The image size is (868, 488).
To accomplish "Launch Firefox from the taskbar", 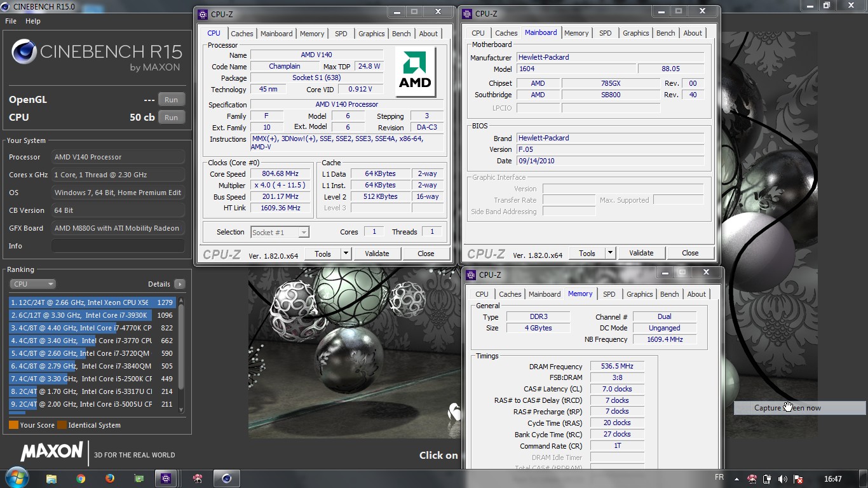I will tap(110, 478).
